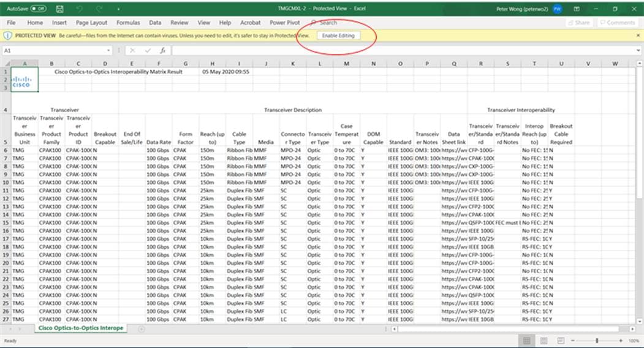Select the FEC must note cell in row 15
Screen dimensions: 644x348
(507, 222)
